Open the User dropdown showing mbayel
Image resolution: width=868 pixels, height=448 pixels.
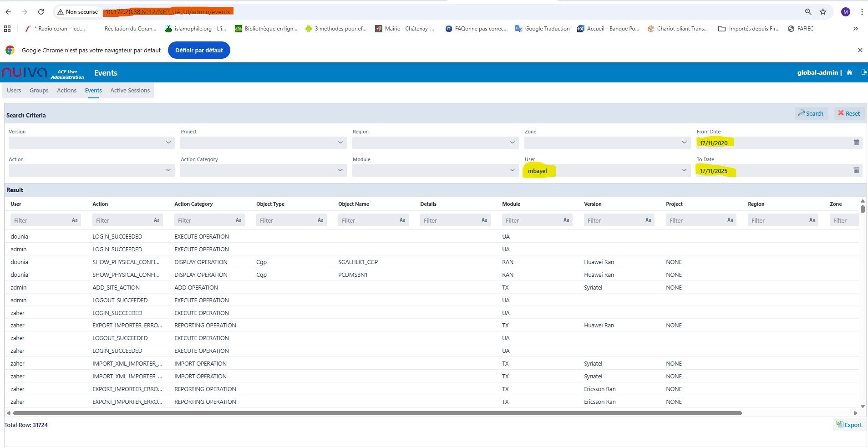[684, 170]
